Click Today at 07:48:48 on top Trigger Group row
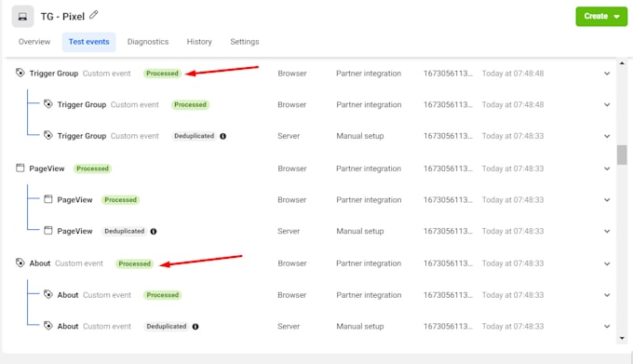 [513, 74]
